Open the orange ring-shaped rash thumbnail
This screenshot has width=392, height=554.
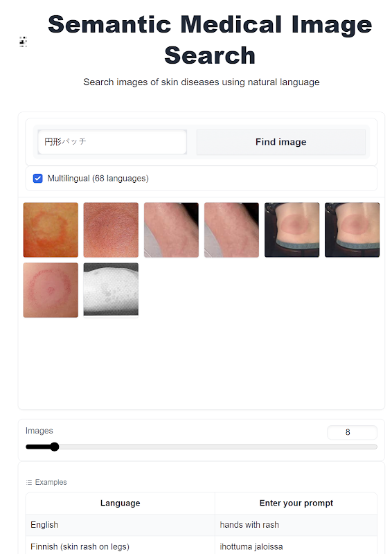click(51, 230)
